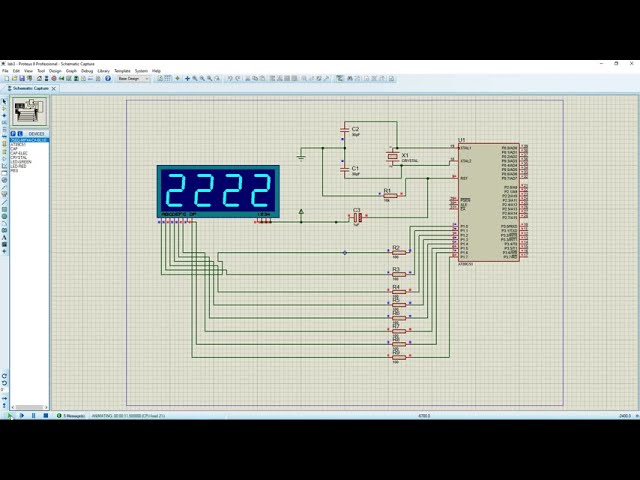Viewport: 640px width, 480px height.
Task: Select CRYSTAL in the devices list
Action: tap(18, 158)
